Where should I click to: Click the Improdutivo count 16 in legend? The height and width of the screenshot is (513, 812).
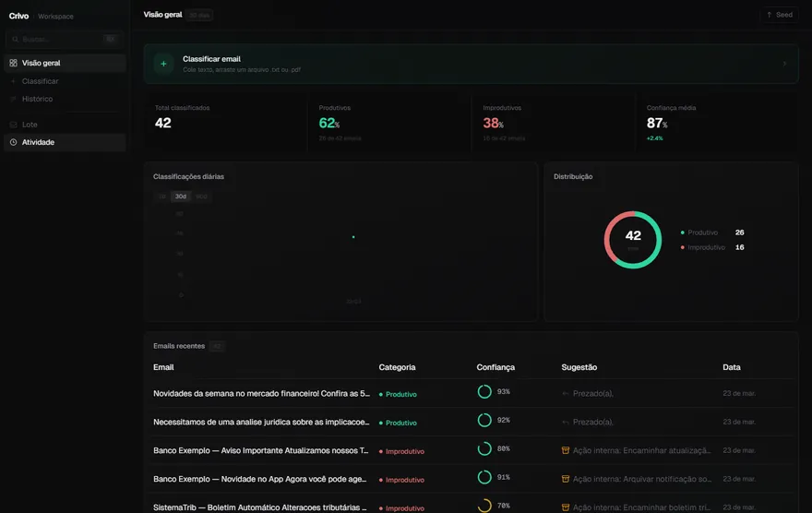point(739,247)
